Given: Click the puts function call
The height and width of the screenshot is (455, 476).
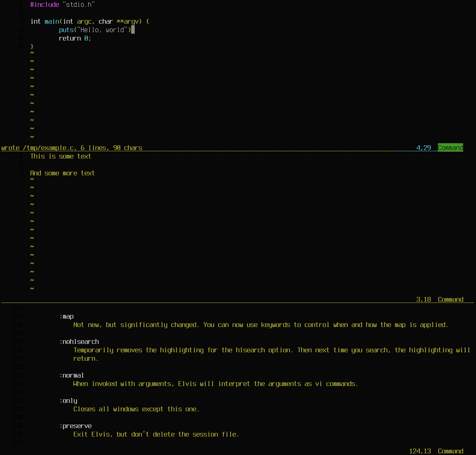Looking at the screenshot, I should point(66,30).
